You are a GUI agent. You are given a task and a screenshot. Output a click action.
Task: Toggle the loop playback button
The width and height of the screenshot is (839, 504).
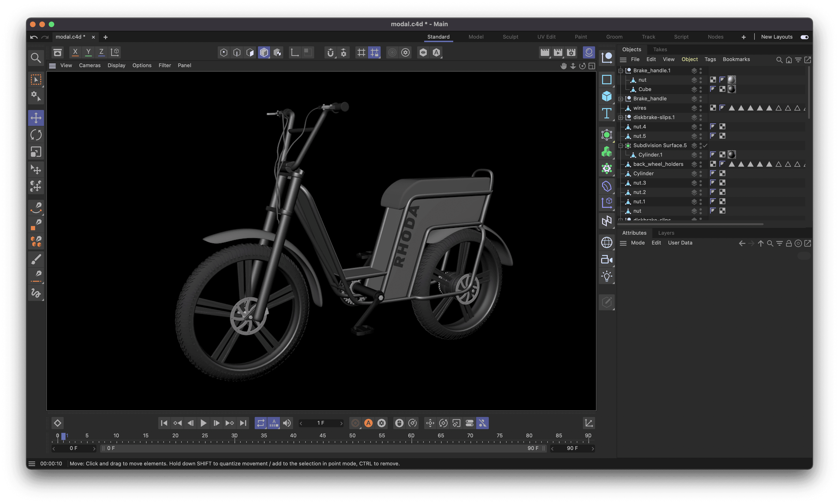pyautogui.click(x=261, y=423)
